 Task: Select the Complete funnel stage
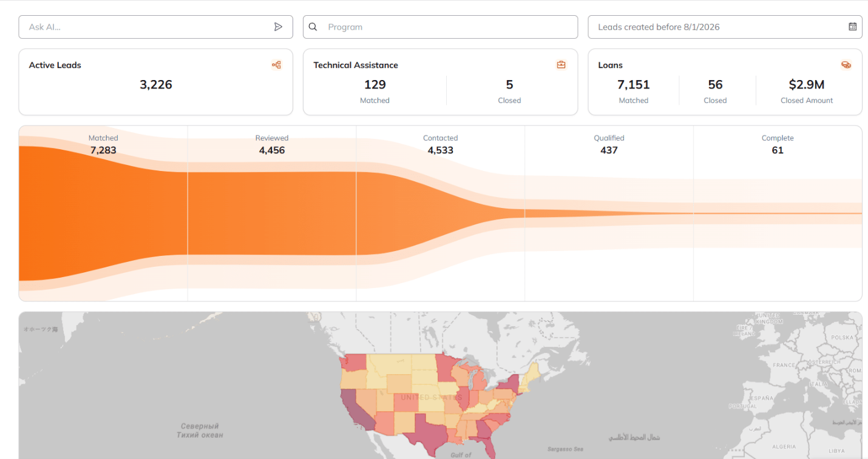click(x=778, y=213)
